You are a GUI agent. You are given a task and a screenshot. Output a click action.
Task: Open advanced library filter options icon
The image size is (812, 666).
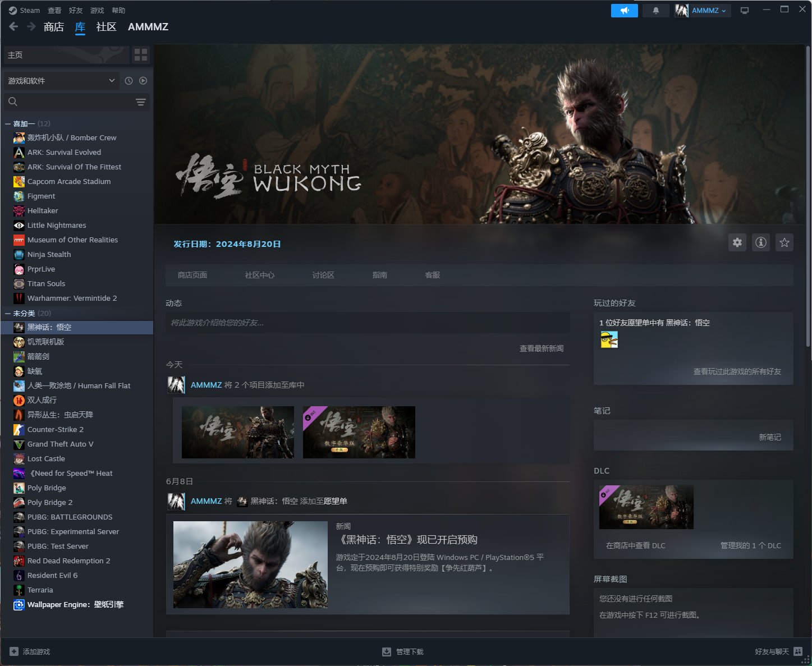click(140, 102)
